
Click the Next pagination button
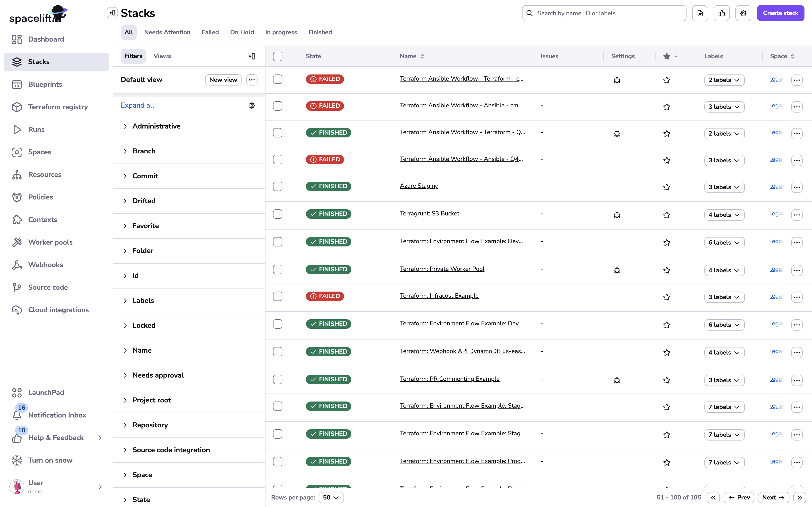[773, 497]
